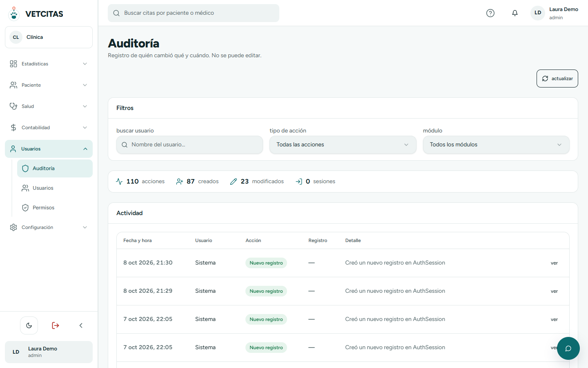Click the Contabilidad dollar icon
This screenshot has width=588, height=368.
click(13, 128)
